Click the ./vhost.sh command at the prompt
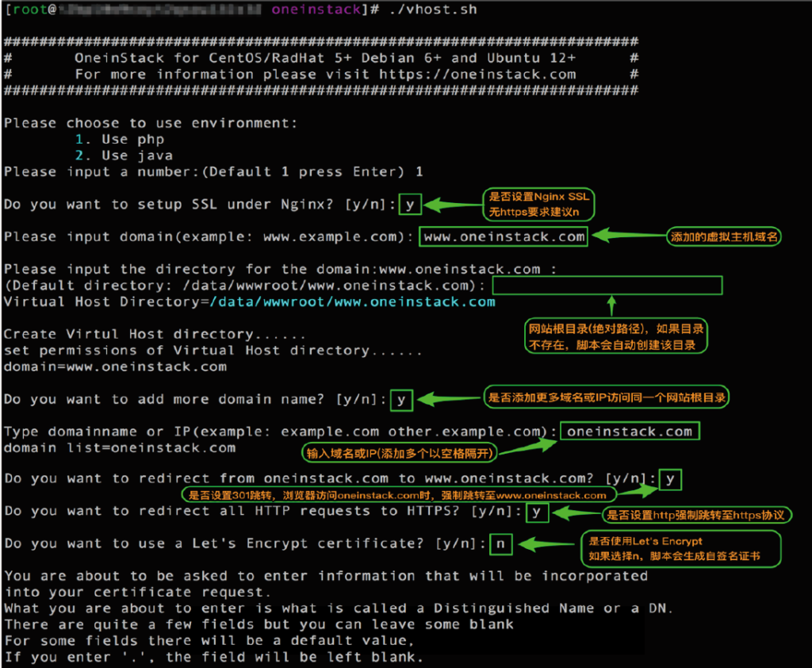Viewport: 812px width, 668px height. pyautogui.click(x=433, y=10)
